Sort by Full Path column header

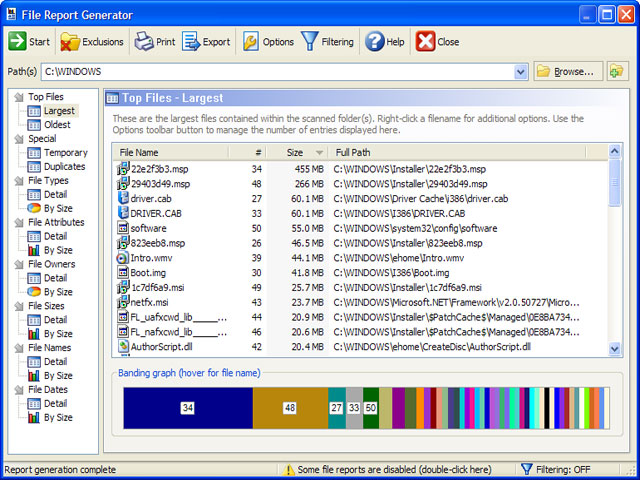click(457, 152)
